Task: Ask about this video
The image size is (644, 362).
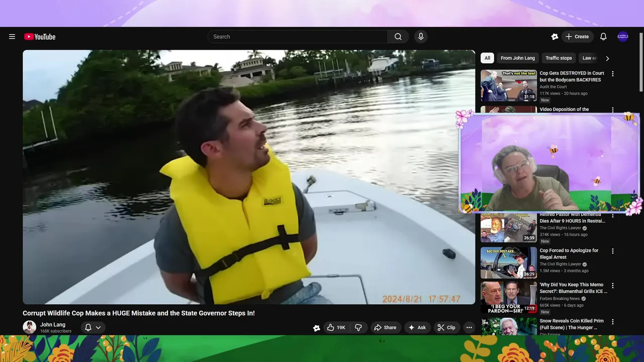Action: point(417,327)
